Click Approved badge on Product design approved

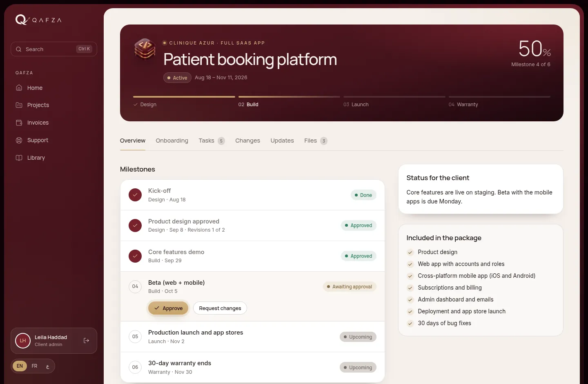tap(359, 225)
